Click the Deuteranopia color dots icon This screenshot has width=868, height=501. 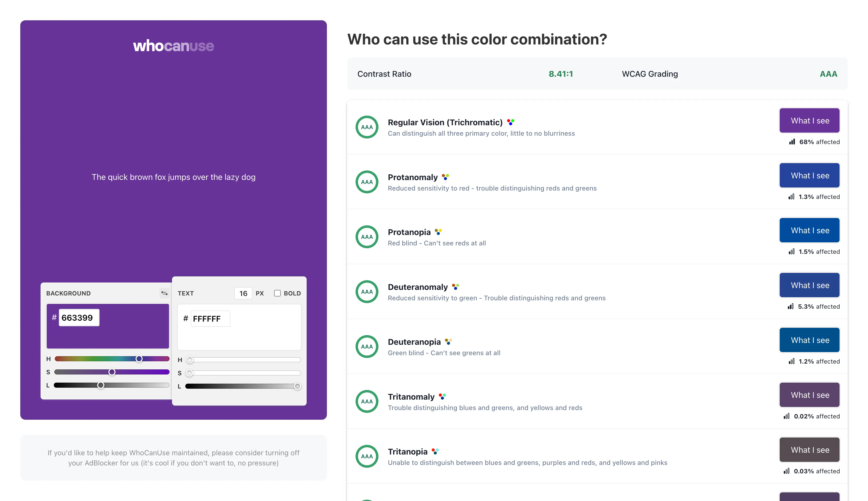[448, 342]
